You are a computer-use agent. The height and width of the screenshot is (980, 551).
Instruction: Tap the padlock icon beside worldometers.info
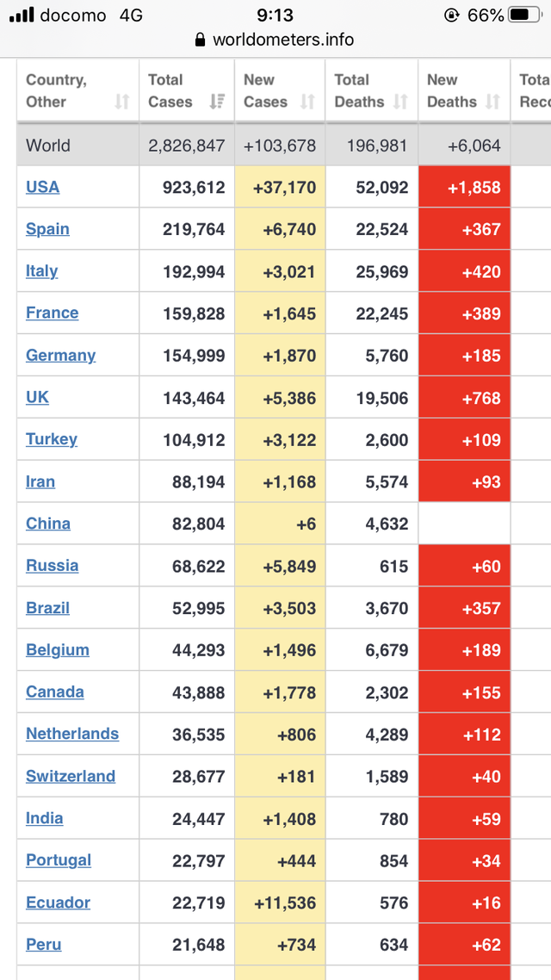201,40
